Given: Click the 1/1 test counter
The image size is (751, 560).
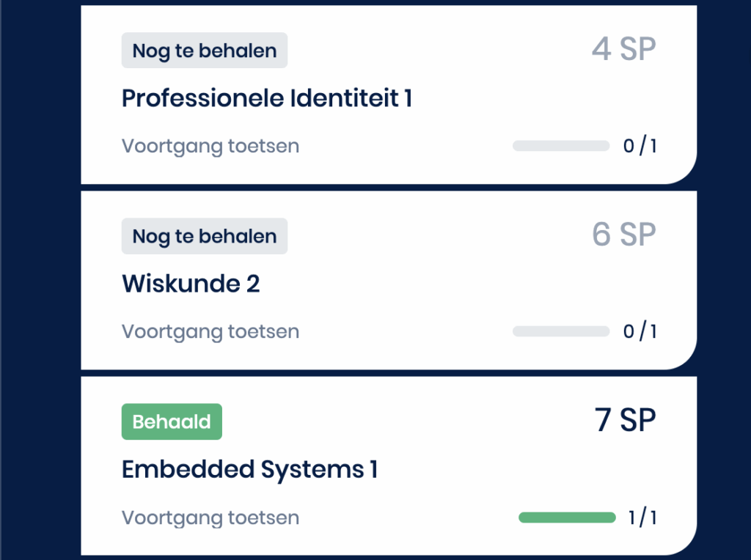Looking at the screenshot, I should (x=642, y=517).
